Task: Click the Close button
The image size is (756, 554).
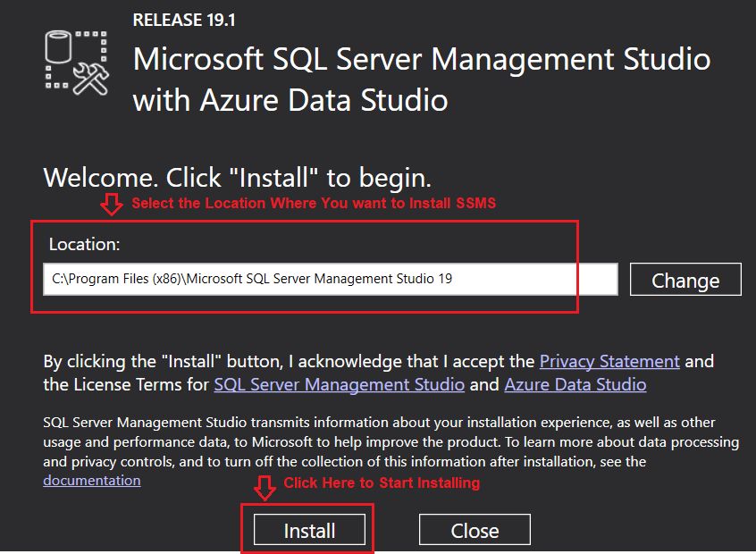Action: pos(475,530)
